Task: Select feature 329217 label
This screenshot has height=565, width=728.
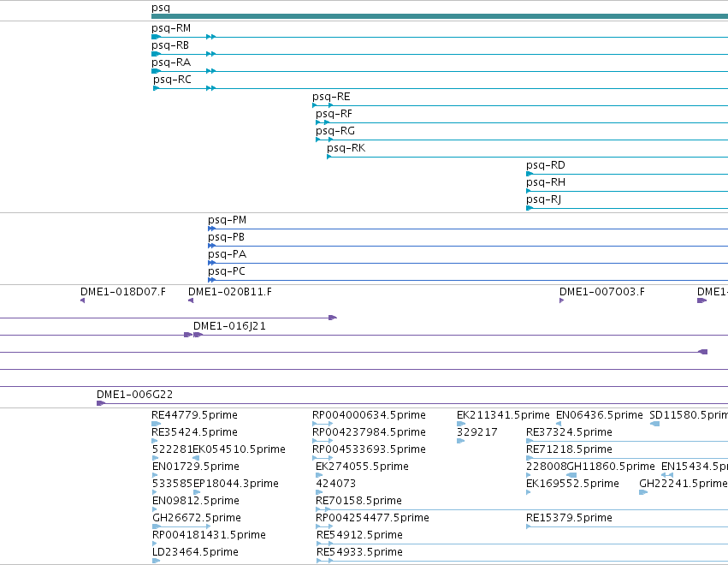Action: coord(476,432)
